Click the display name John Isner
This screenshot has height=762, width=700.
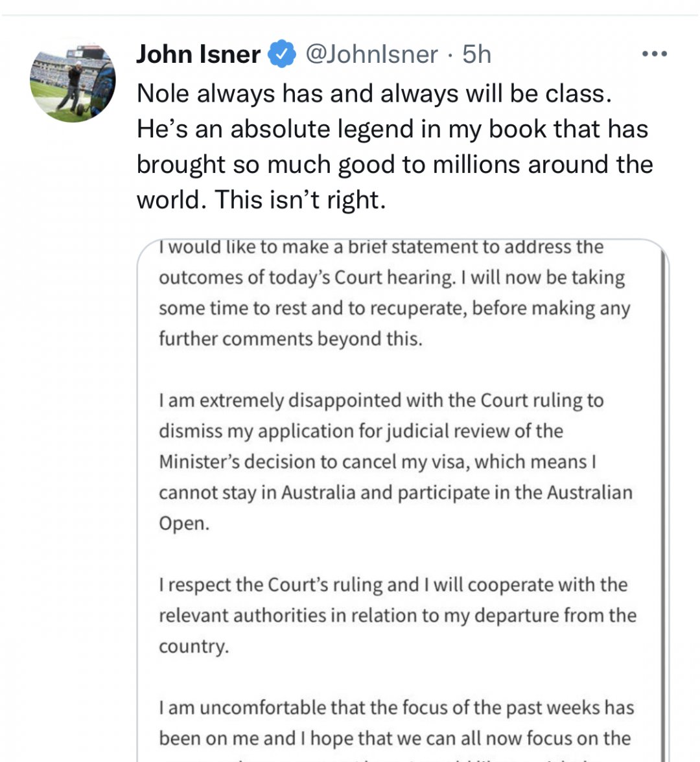pyautogui.click(x=198, y=54)
